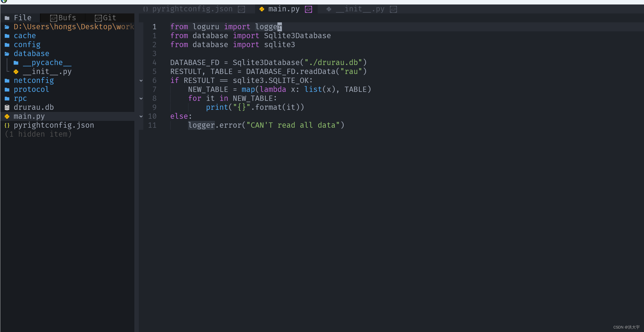Click the 'lambda' keyword on line 7

pyautogui.click(x=273, y=89)
